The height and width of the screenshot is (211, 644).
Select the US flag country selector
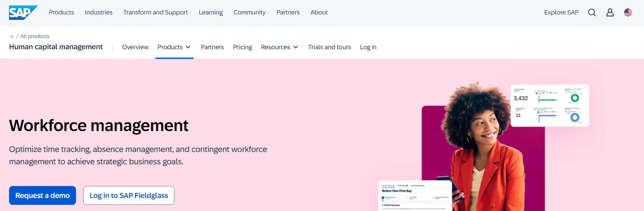coord(628,12)
